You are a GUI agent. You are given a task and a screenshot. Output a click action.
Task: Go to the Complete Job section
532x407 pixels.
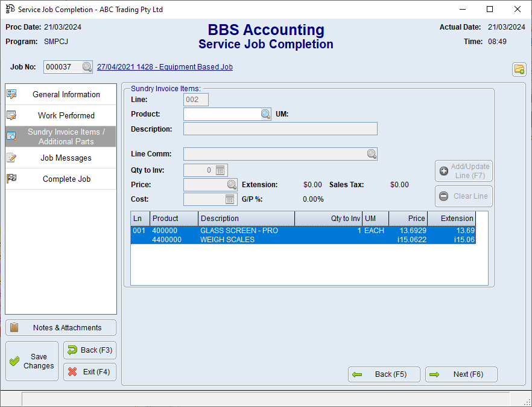pos(60,179)
